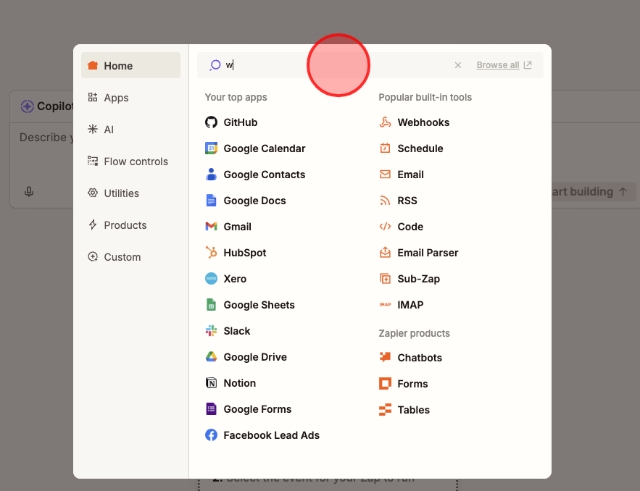Open Chatbots product label
Screen dimensions: 640x491
tap(420, 358)
